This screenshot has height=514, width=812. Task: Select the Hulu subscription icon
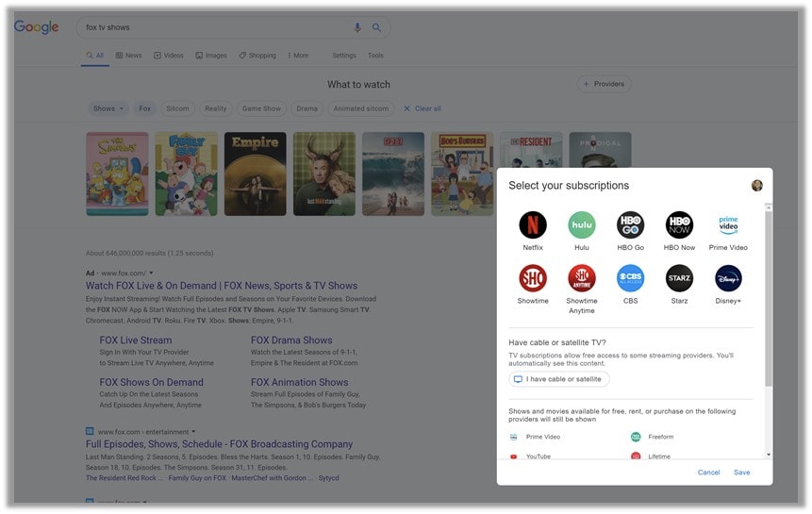[x=582, y=225]
